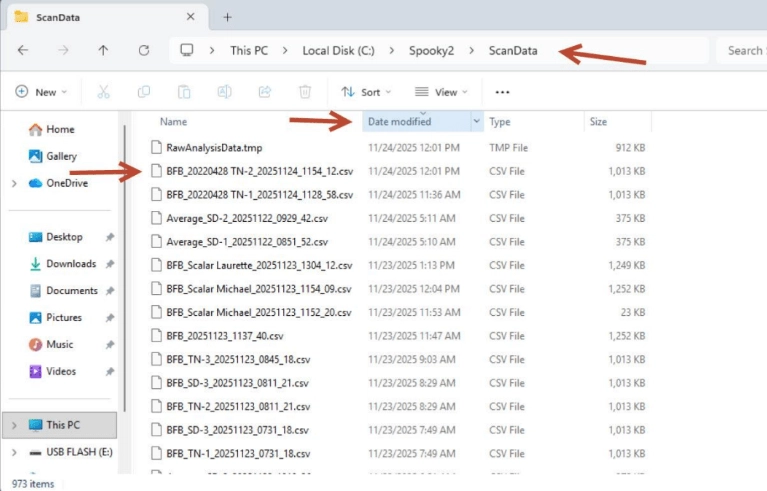The height and width of the screenshot is (491, 767).
Task: Navigate back using the Back arrow
Action: (23, 50)
